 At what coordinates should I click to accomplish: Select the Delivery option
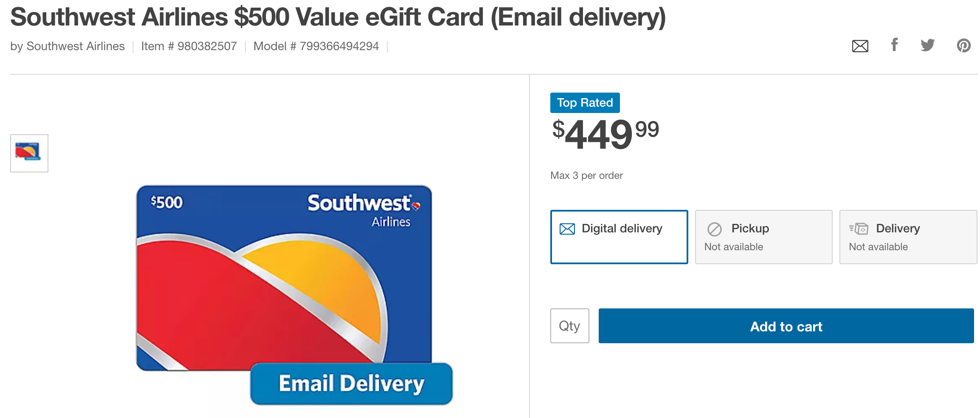coord(908,237)
